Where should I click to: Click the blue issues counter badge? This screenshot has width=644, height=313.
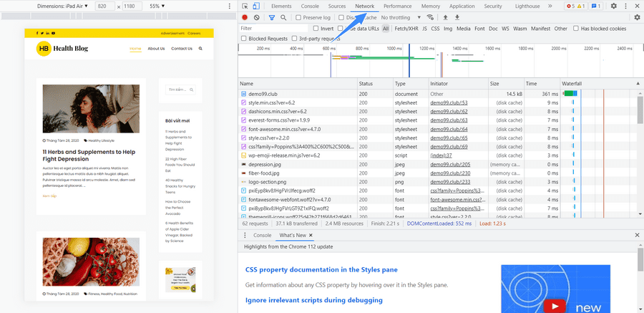click(595, 6)
